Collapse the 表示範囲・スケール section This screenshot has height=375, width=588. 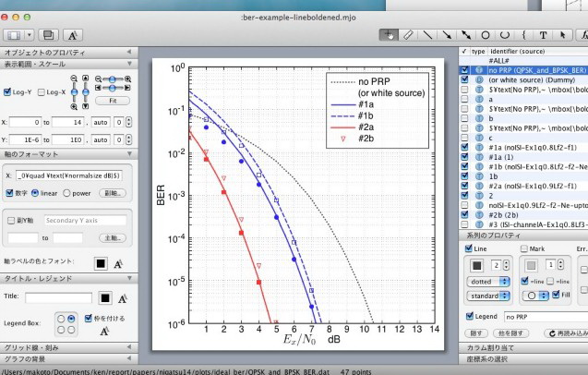click(129, 64)
